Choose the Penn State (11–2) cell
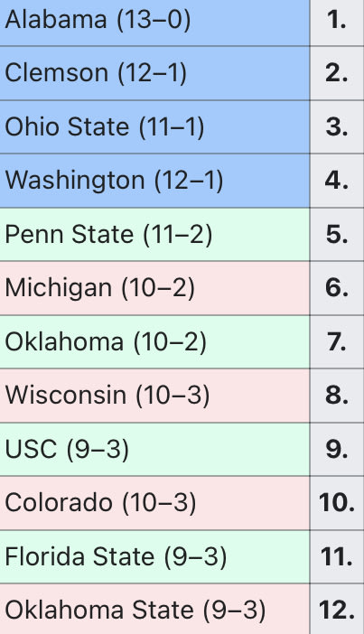This screenshot has height=634, width=364. pyautogui.click(x=154, y=235)
